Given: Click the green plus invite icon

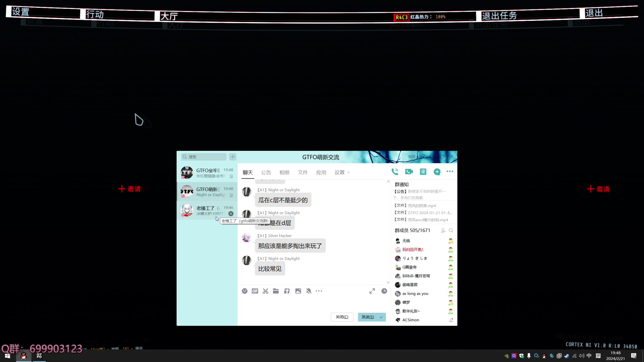Looking at the screenshot, I should click(x=437, y=172).
